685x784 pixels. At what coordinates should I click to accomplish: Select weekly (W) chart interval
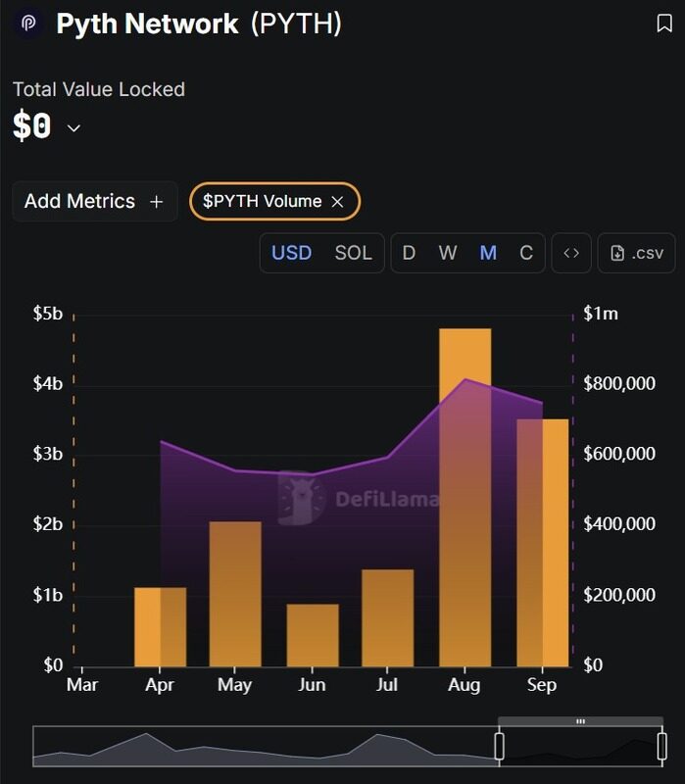tap(448, 253)
